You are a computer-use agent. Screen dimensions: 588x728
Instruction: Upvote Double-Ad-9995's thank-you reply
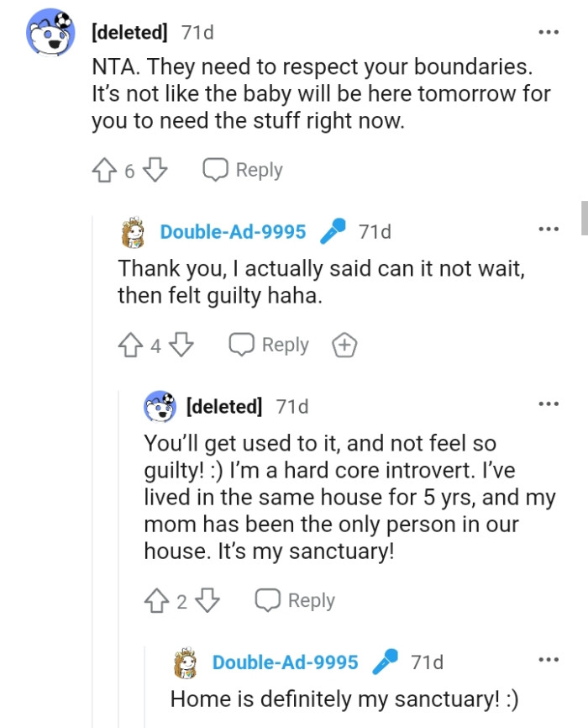[130, 345]
